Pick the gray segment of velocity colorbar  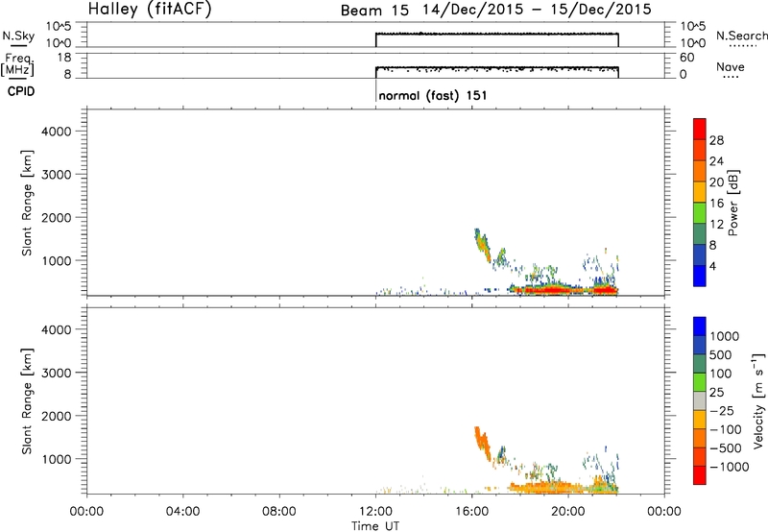700,400
